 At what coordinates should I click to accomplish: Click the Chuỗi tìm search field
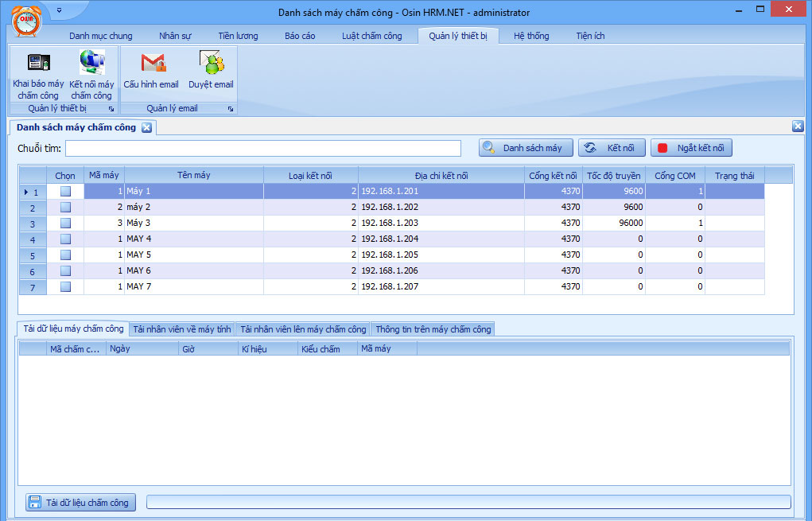[263, 149]
